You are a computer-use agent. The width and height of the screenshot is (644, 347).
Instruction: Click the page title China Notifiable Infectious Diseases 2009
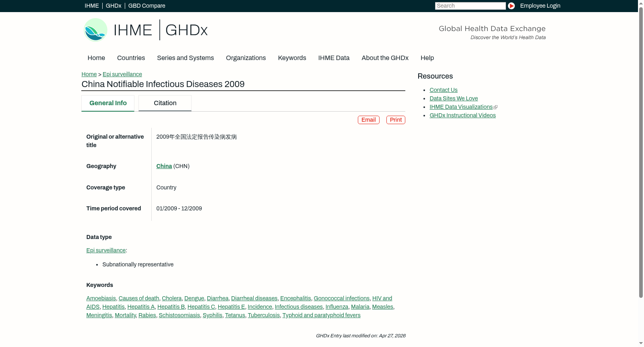coord(163,84)
